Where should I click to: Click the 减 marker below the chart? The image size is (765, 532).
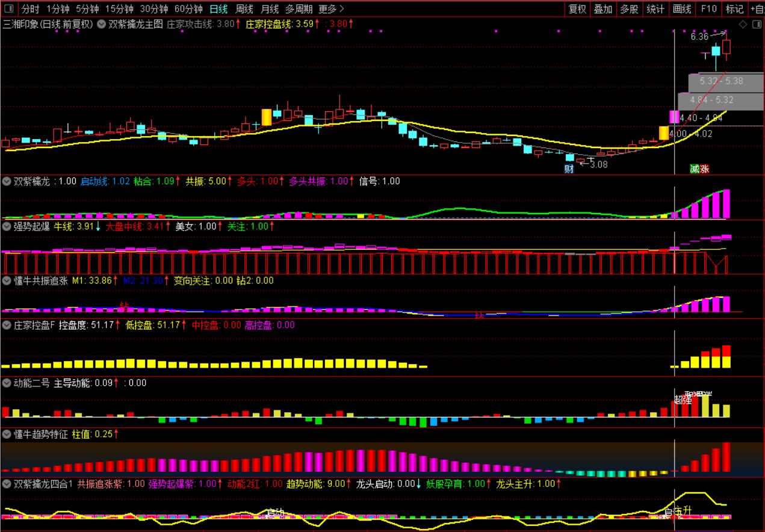[x=695, y=169]
